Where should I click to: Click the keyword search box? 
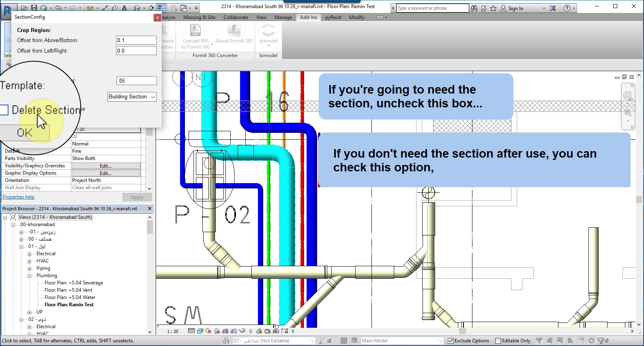[x=432, y=8]
